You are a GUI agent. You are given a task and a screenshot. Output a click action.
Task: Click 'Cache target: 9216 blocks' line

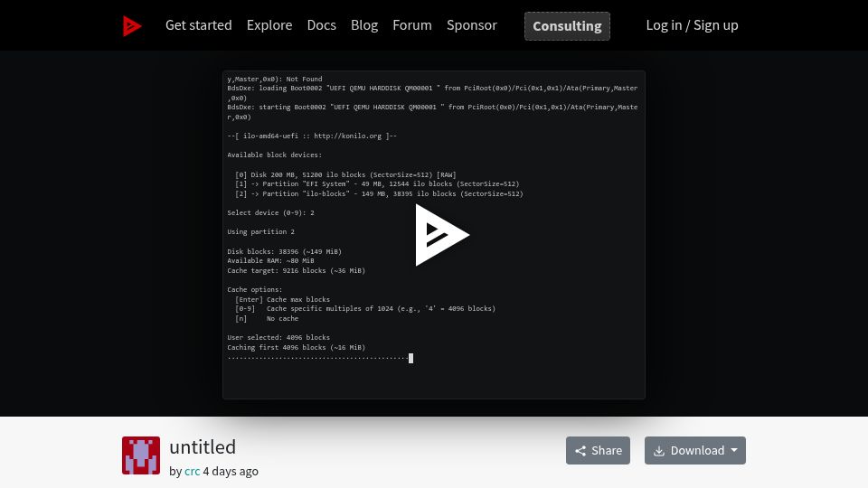[297, 270]
